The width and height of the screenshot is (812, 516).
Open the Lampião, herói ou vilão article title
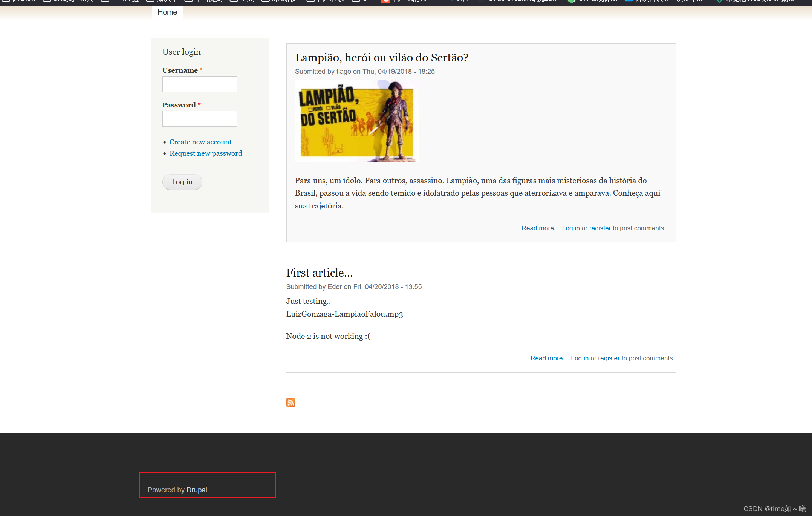coord(381,58)
